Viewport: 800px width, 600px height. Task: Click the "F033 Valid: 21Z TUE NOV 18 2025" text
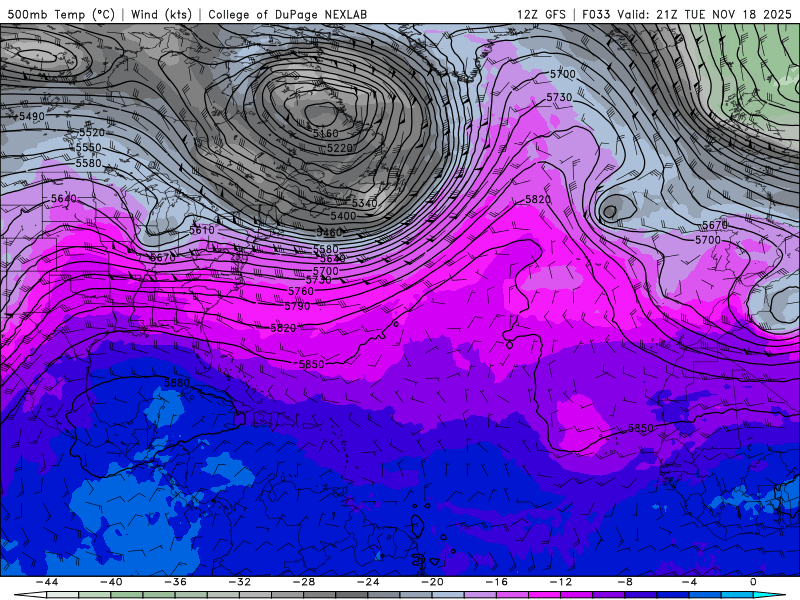pos(687,14)
